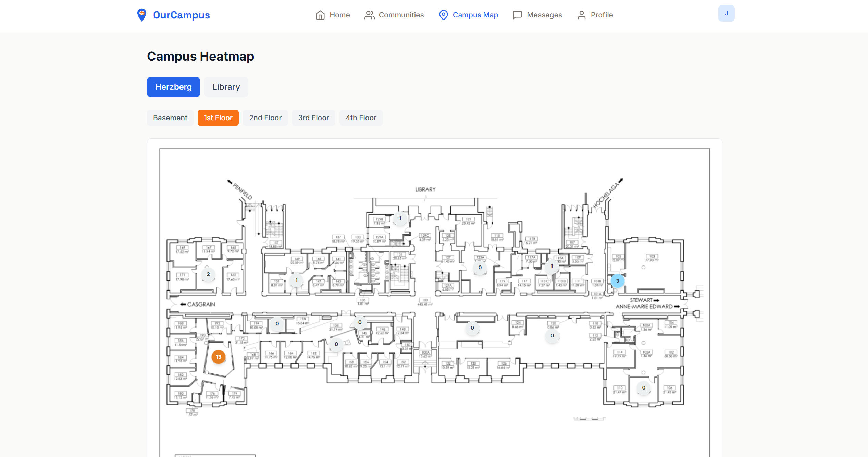
Task: Click the OurCampus brand name link
Action: tap(181, 15)
